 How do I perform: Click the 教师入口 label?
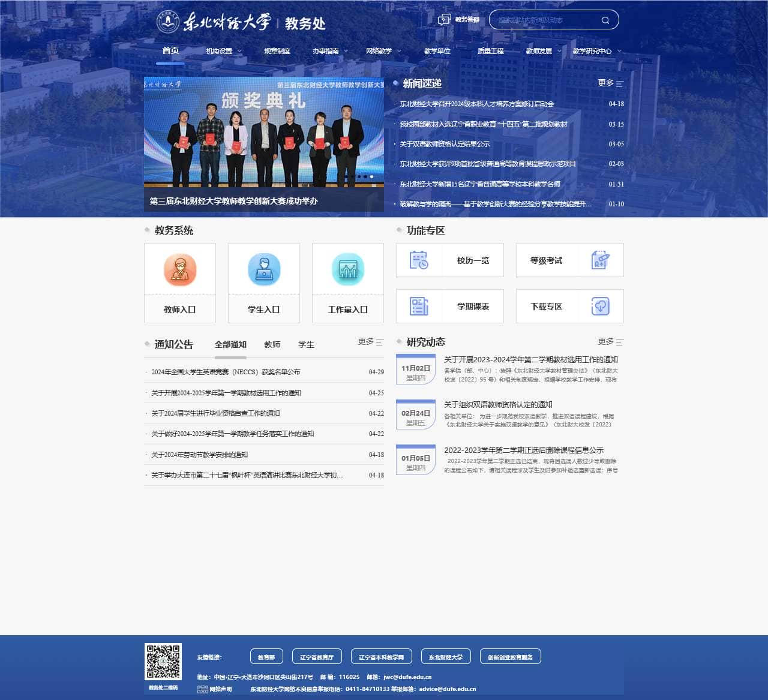pos(180,310)
